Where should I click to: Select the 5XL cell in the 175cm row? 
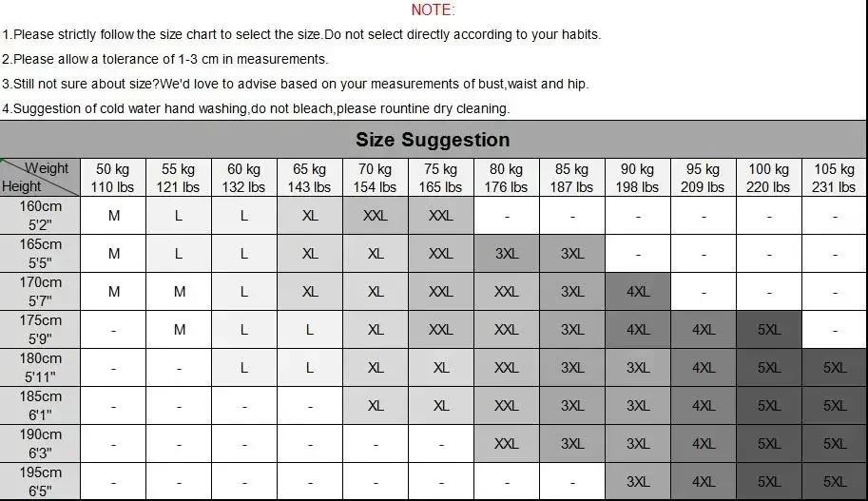pos(768,330)
